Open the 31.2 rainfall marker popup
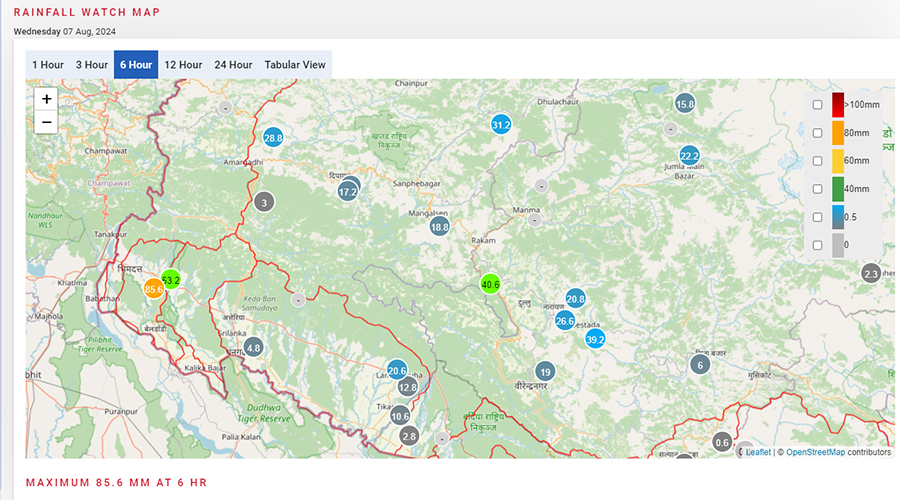Viewport: 900px width, 500px height. tap(501, 125)
